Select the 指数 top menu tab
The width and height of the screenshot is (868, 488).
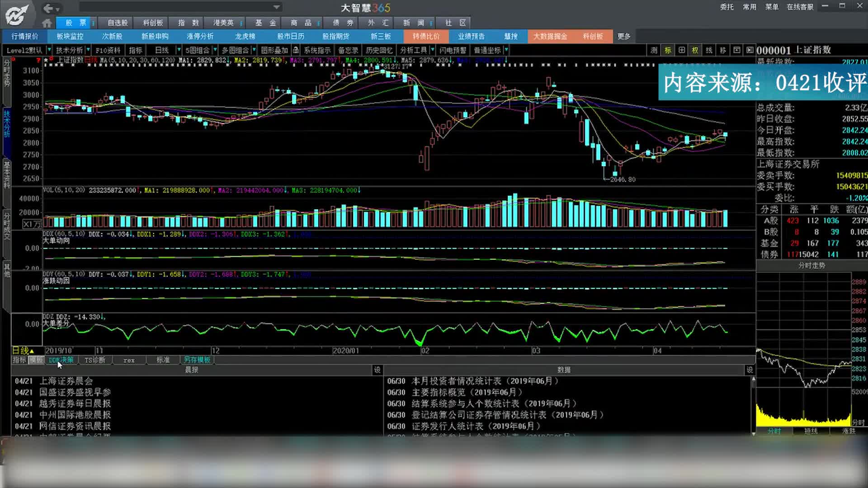[189, 23]
